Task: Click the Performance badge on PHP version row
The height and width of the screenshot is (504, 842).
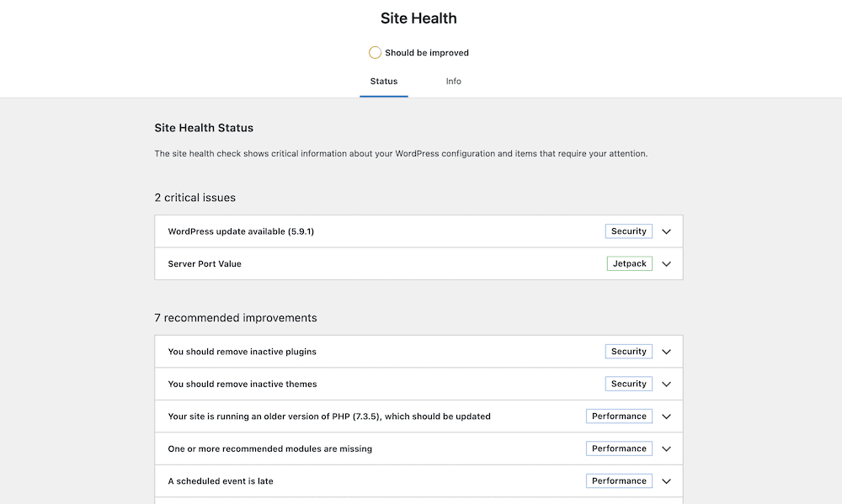Action: click(x=619, y=416)
